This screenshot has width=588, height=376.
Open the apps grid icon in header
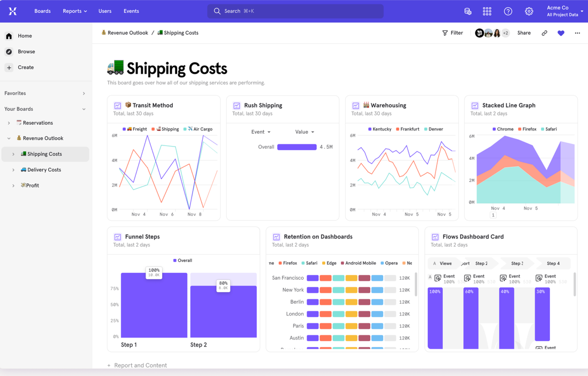pyautogui.click(x=487, y=11)
